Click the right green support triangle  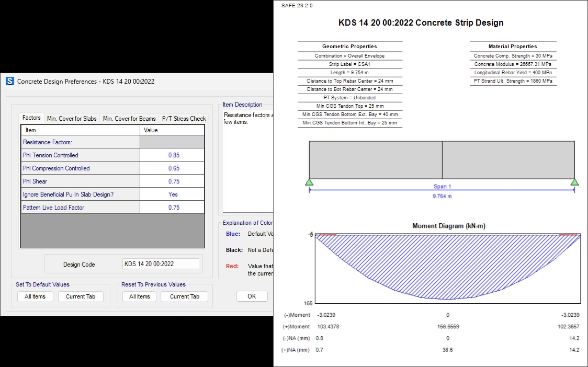574,182
